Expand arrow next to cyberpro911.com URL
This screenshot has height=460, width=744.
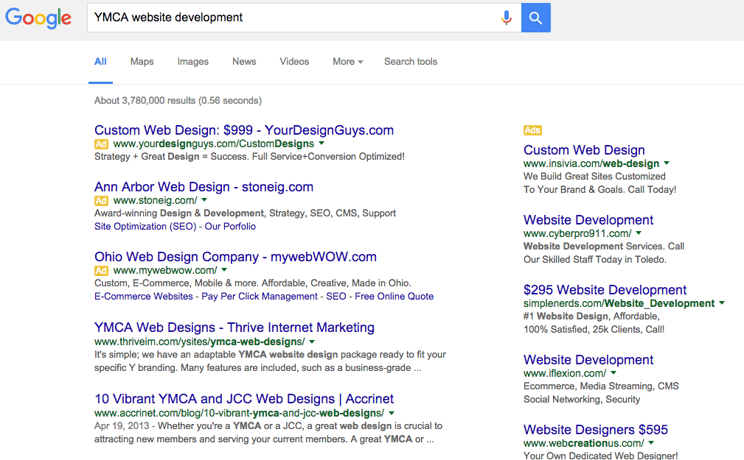click(639, 233)
